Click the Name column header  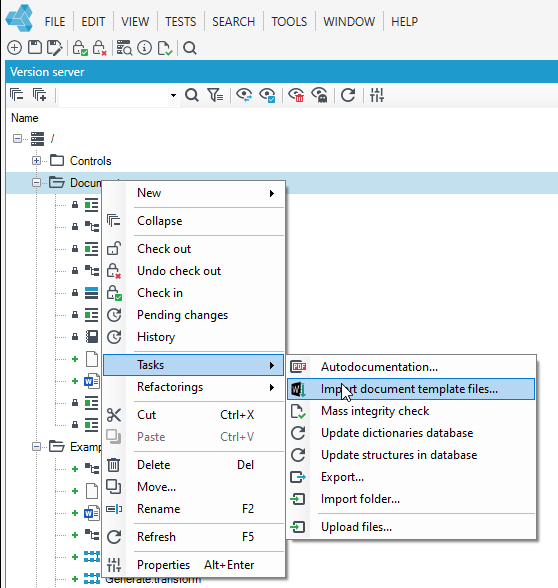click(25, 118)
